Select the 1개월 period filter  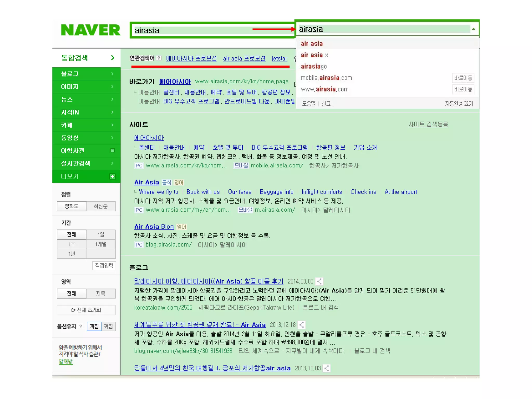(x=101, y=244)
